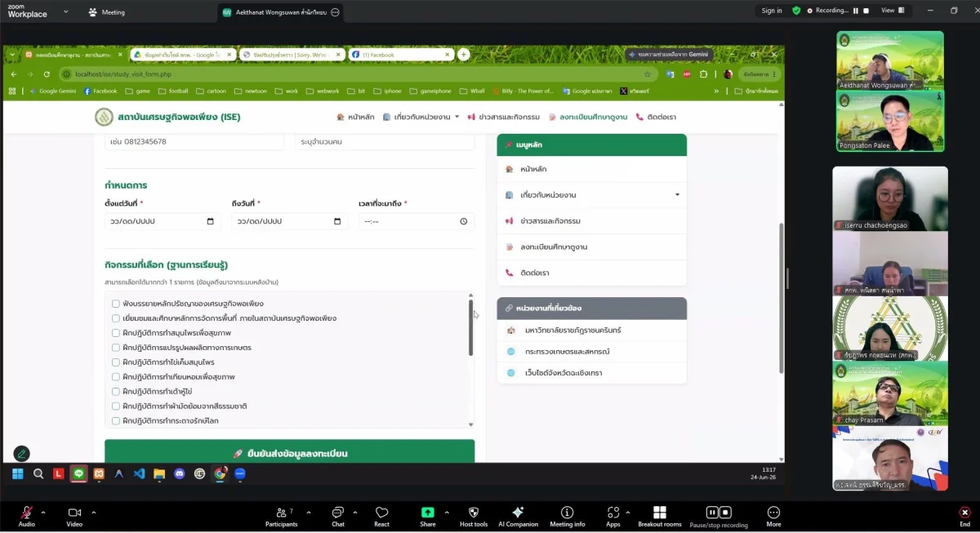Click the activities list scrollbar

470,328
